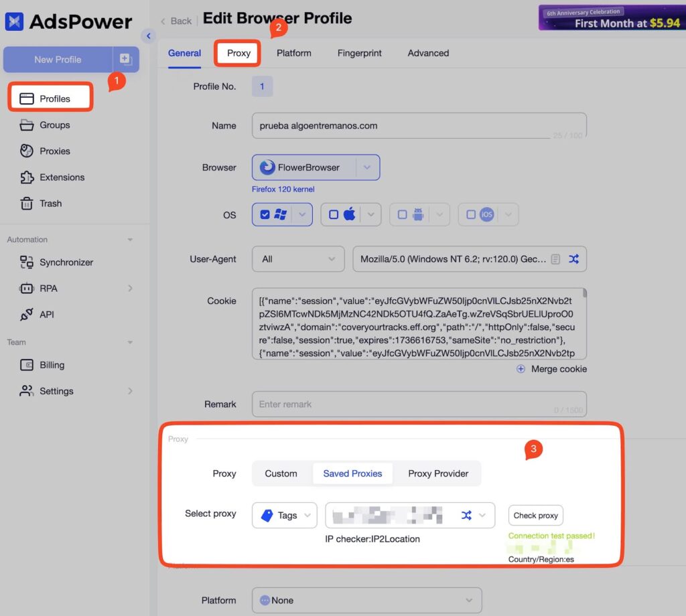Switch to the Platform tab
Viewport: 686px width, 616px height.
point(293,54)
